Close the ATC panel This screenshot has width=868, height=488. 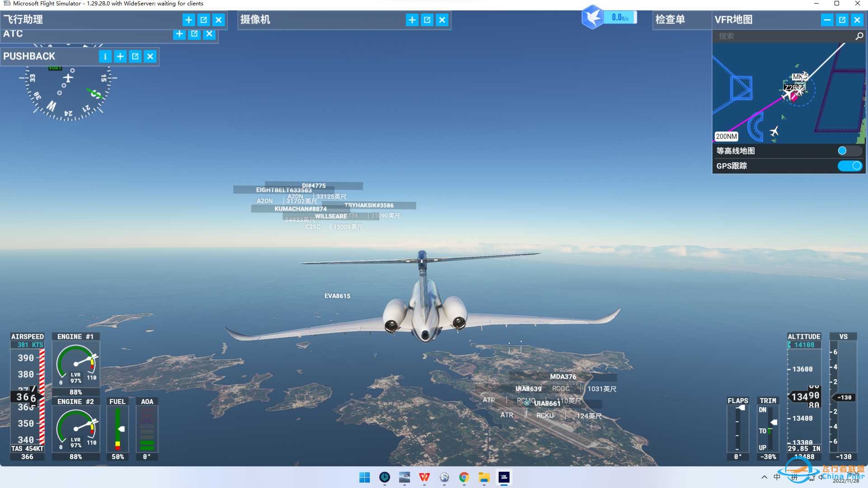pyautogui.click(x=209, y=34)
